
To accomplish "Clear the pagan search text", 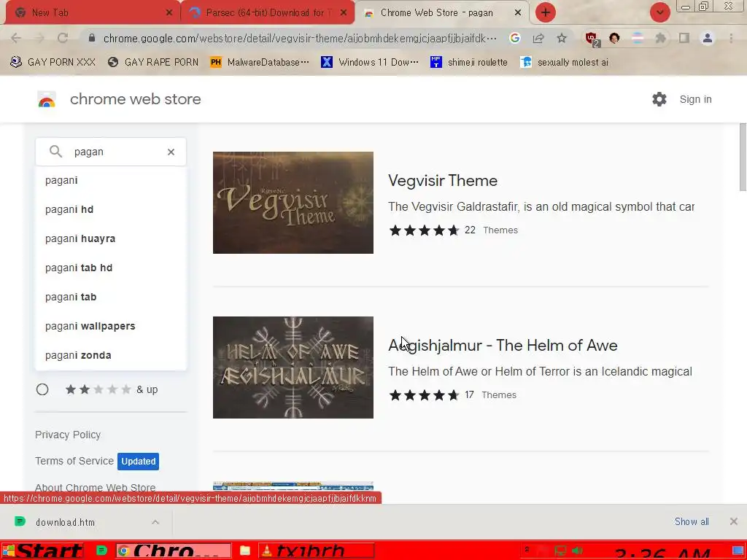I will pos(171,152).
